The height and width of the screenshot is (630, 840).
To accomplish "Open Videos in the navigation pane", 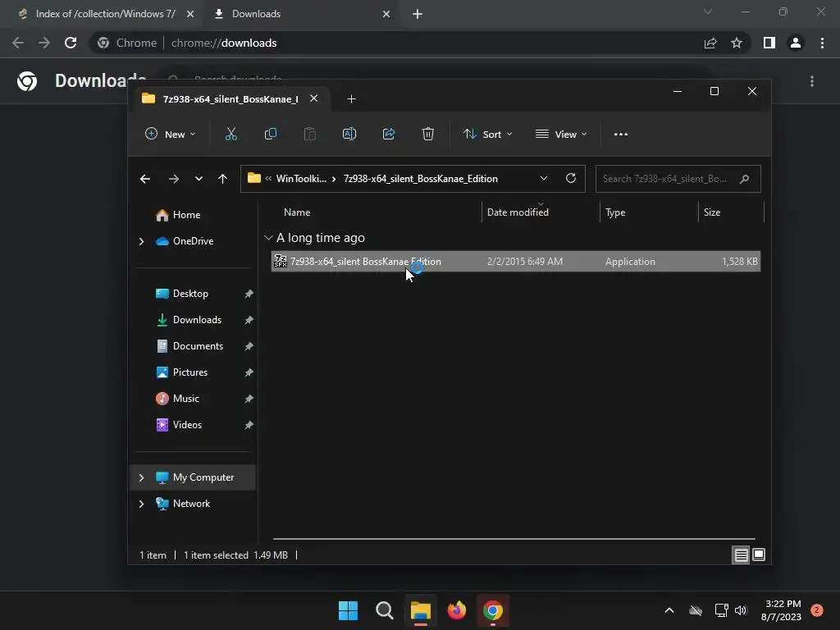I will tap(178, 425).
